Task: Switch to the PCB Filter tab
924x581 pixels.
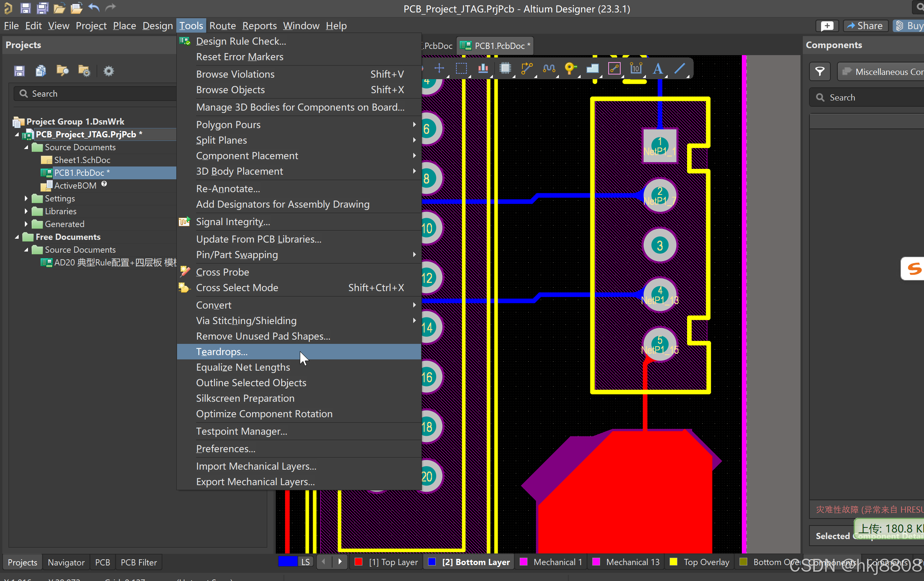Action: click(x=139, y=562)
